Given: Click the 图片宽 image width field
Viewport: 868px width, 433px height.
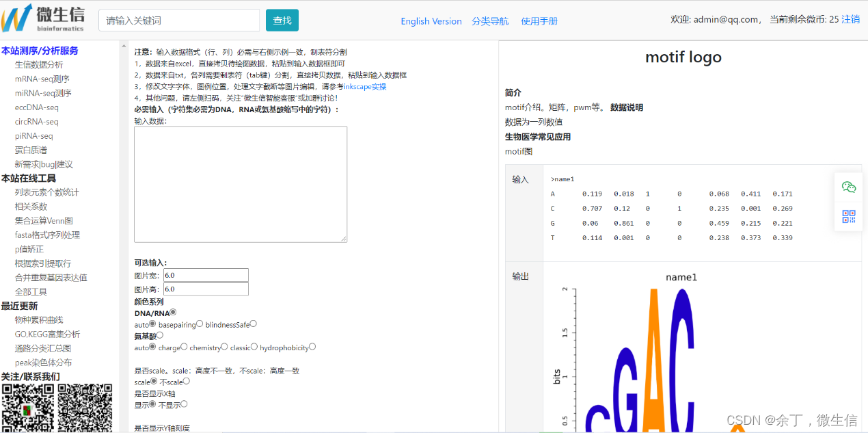Looking at the screenshot, I should pos(205,275).
